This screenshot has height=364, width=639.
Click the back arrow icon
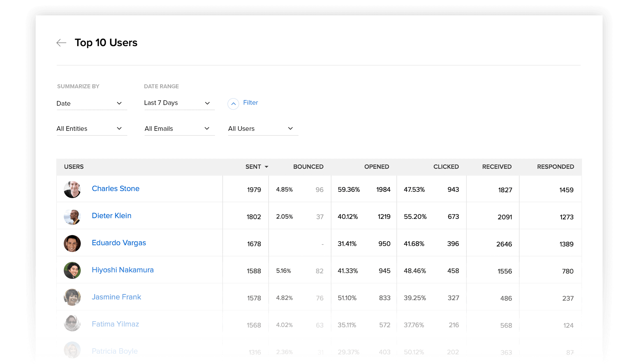(x=61, y=43)
